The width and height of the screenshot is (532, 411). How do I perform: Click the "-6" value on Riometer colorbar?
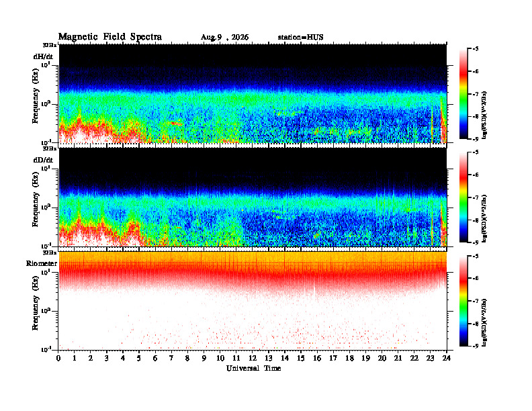pos(476,278)
